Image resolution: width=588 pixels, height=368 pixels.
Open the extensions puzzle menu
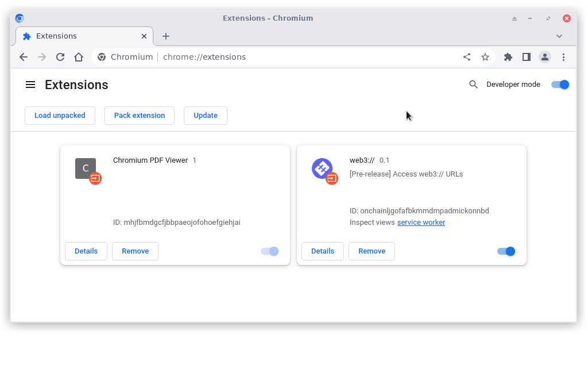(x=508, y=57)
